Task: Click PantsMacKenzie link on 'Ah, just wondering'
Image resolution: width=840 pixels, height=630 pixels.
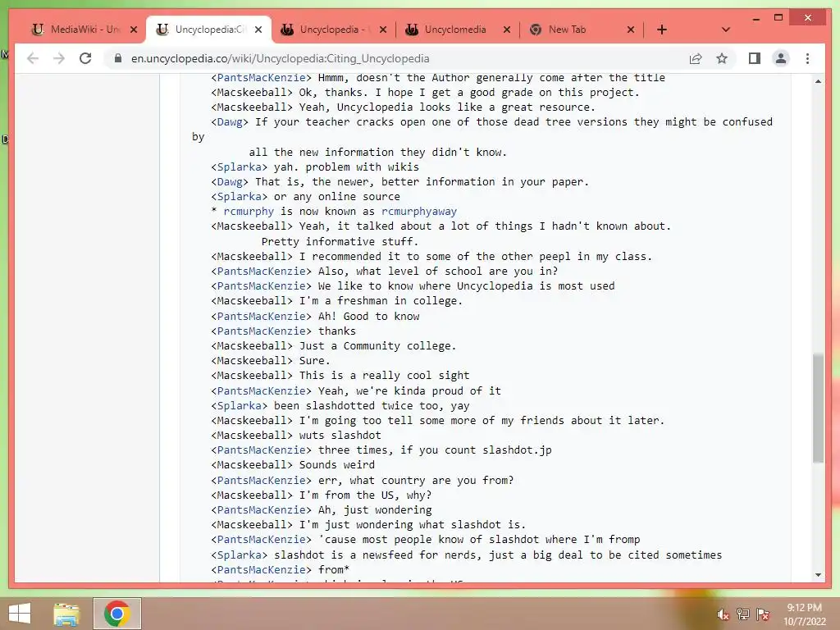Action: 261,509
